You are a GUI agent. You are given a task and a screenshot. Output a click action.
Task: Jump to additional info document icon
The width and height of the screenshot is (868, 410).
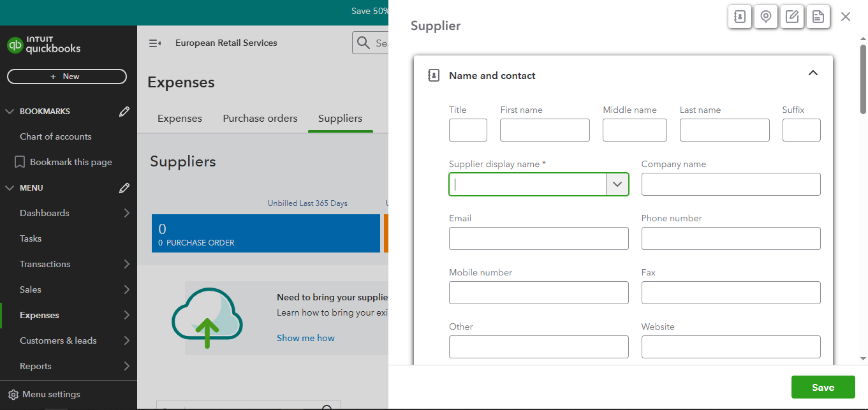click(818, 17)
